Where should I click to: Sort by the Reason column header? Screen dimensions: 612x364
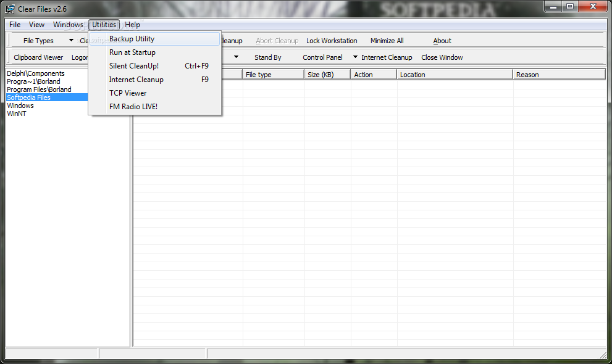click(x=559, y=75)
